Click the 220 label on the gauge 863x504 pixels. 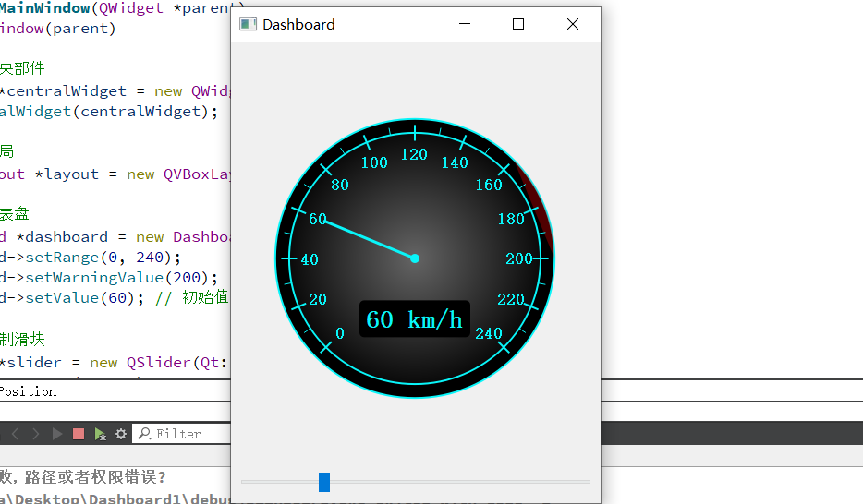coord(511,300)
